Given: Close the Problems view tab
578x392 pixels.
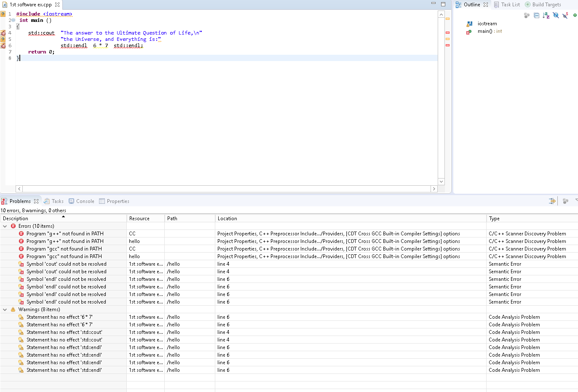Looking at the screenshot, I should point(36,201).
